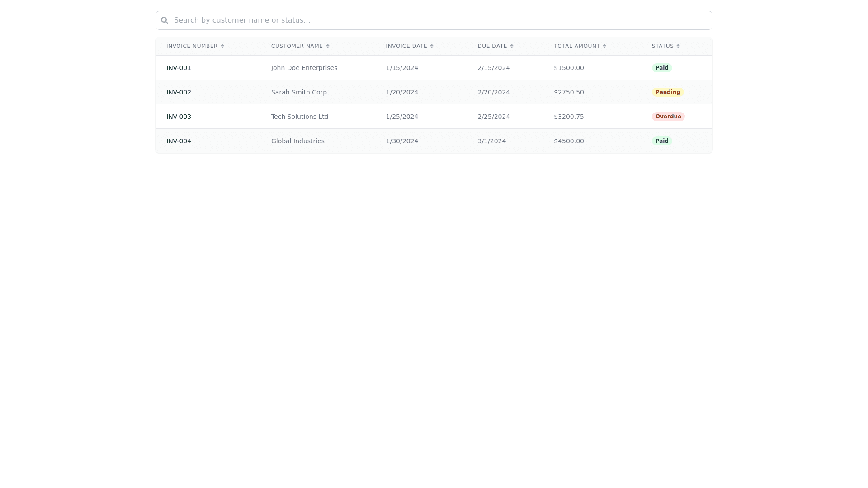Click the Paid badge for Global Industries

tap(662, 141)
